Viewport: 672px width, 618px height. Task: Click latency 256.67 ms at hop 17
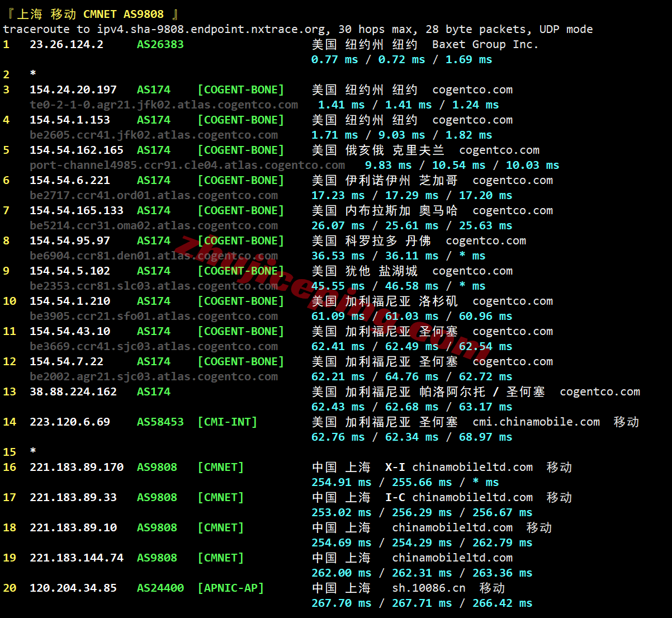(x=503, y=512)
